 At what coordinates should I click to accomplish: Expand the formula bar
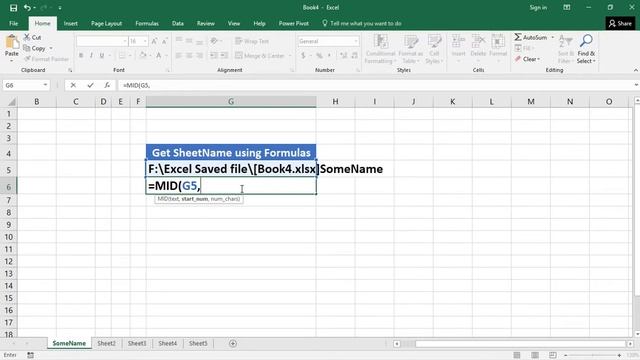point(636,85)
